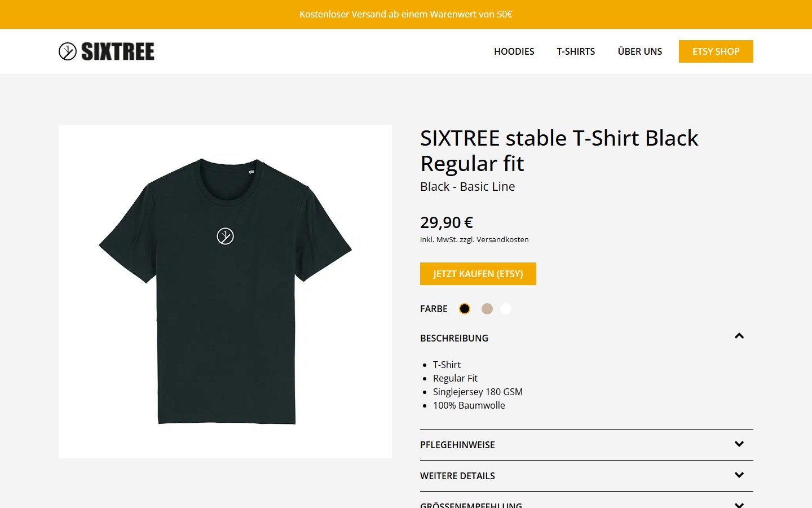Viewport: 812px width, 508px height.
Task: Click the SIXTREE logo in header
Action: 107,51
